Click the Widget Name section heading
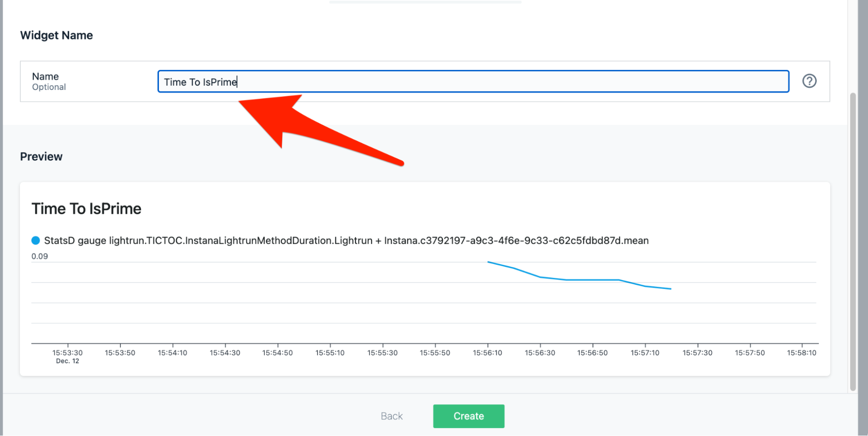868x436 pixels. click(56, 35)
